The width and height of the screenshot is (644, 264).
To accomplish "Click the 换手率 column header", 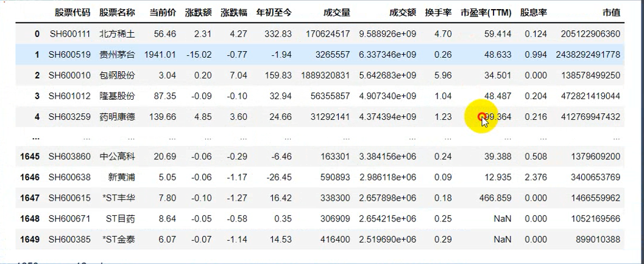I will (x=438, y=13).
